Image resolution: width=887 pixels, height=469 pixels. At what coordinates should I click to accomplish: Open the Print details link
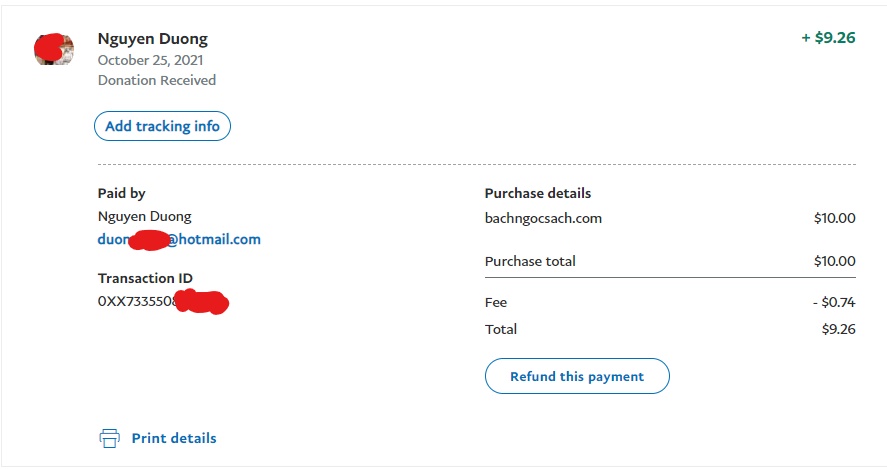point(174,438)
